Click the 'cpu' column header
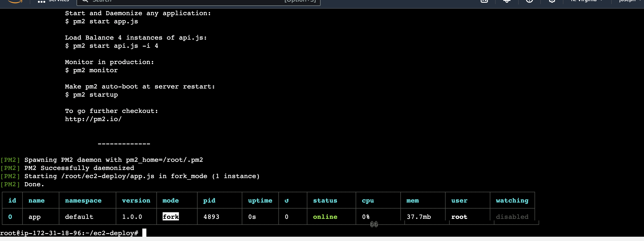Image resolution: width=644 pixels, height=241 pixels. [368, 201]
